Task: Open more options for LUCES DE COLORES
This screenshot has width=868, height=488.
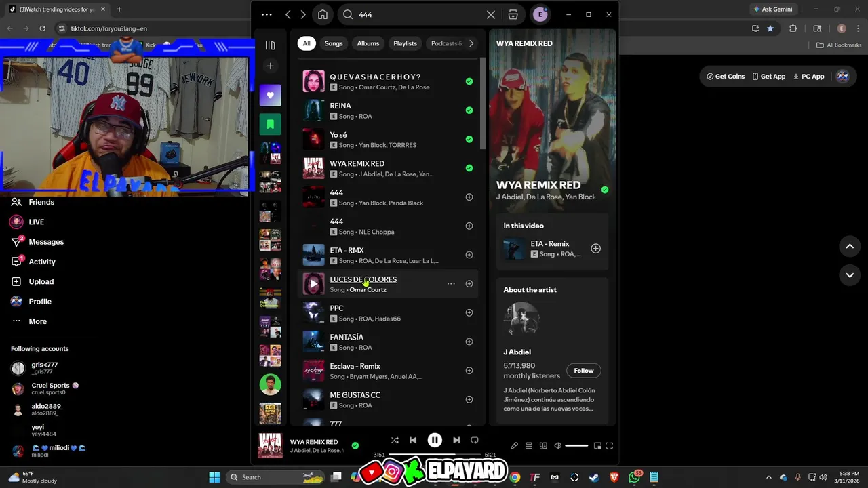Action: [451, 284]
